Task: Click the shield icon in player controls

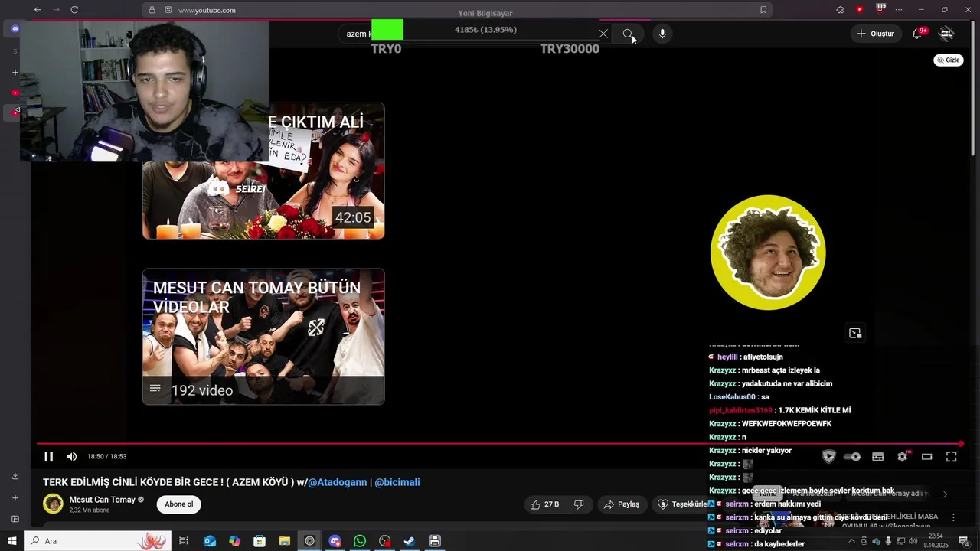Action: 828,457
